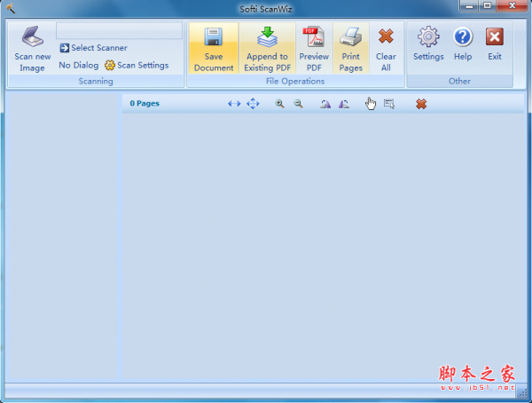The image size is (532, 403).
Task: Maximize the Softi ScanWiz window
Action: coord(487,6)
